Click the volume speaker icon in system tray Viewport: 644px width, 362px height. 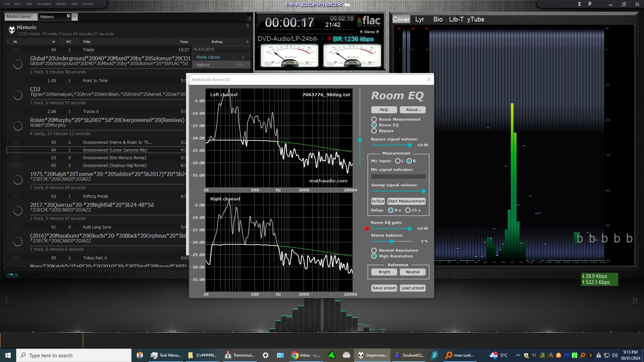tap(614, 355)
